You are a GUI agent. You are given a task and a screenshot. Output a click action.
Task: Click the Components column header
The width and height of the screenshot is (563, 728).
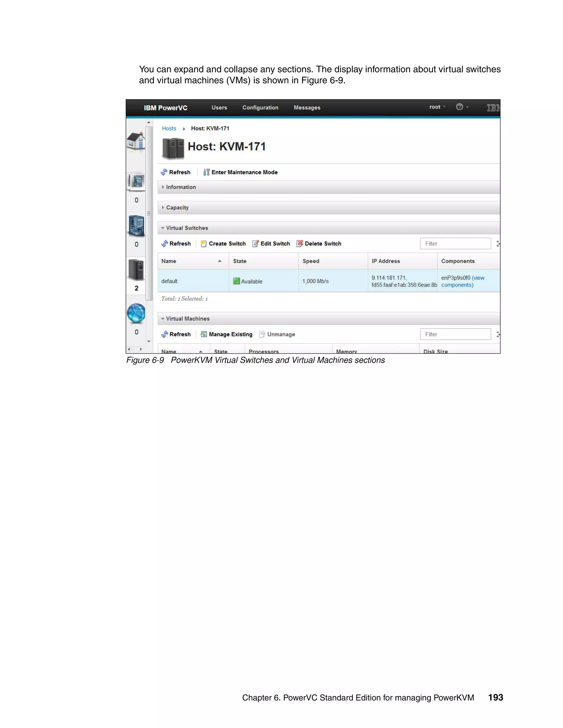click(469, 261)
